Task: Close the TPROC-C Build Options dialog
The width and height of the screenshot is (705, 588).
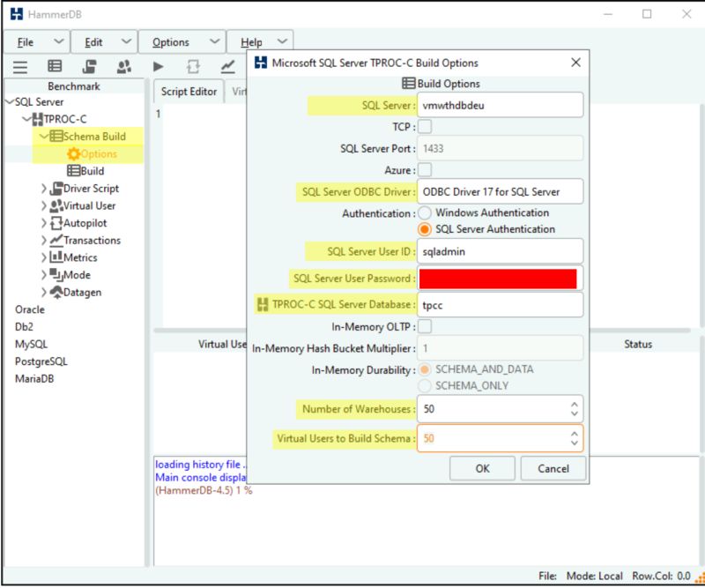Action: (x=575, y=63)
